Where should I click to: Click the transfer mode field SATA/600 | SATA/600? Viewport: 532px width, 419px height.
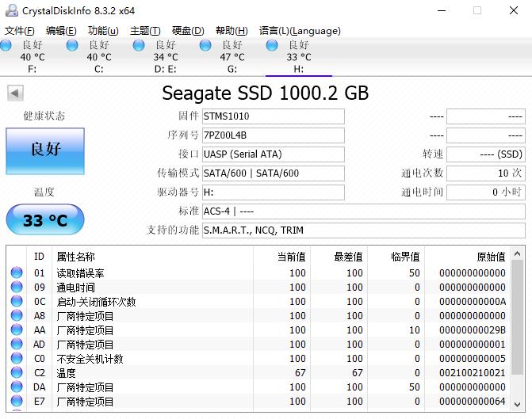(274, 173)
